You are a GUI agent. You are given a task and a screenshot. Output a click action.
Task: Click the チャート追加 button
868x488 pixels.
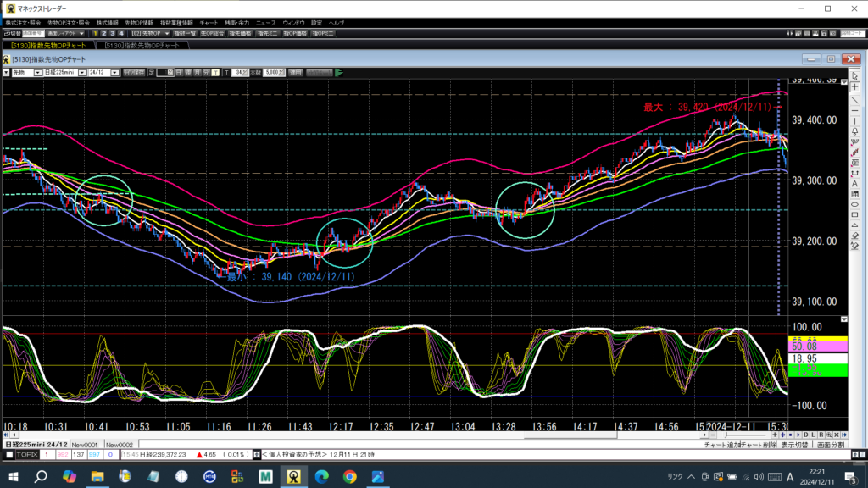723,445
